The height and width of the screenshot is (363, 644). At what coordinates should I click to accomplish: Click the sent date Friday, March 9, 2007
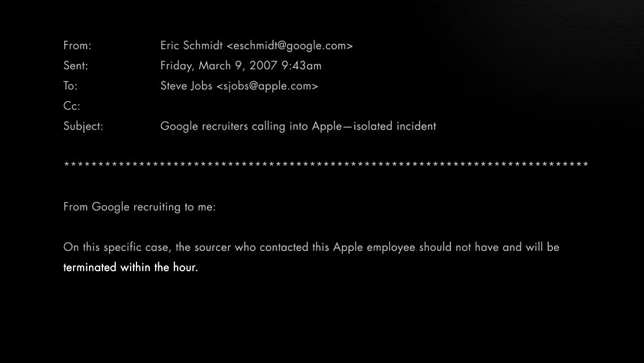(219, 66)
